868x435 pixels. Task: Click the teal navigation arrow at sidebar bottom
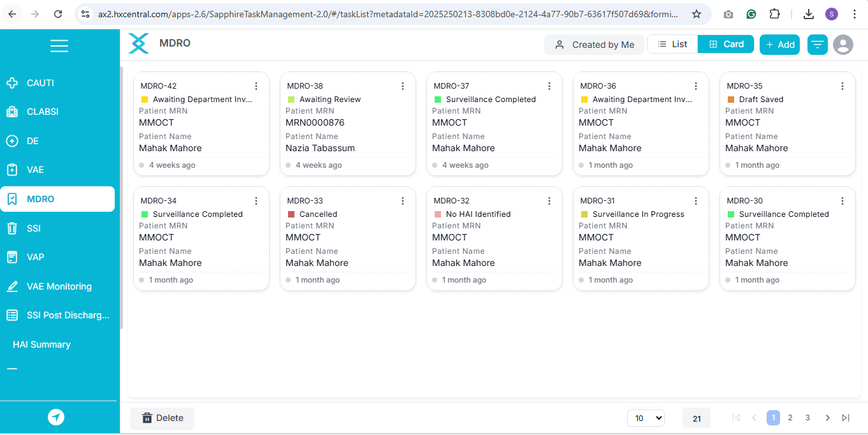point(56,418)
